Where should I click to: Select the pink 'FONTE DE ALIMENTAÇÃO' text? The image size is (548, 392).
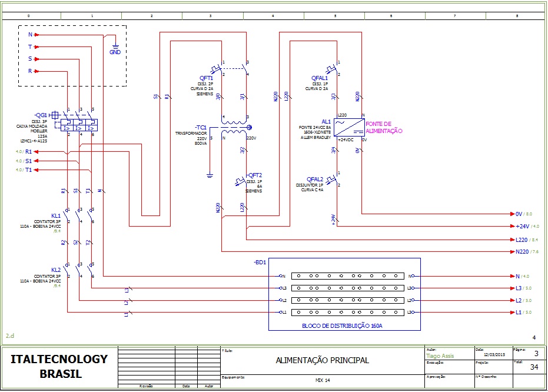point(384,127)
